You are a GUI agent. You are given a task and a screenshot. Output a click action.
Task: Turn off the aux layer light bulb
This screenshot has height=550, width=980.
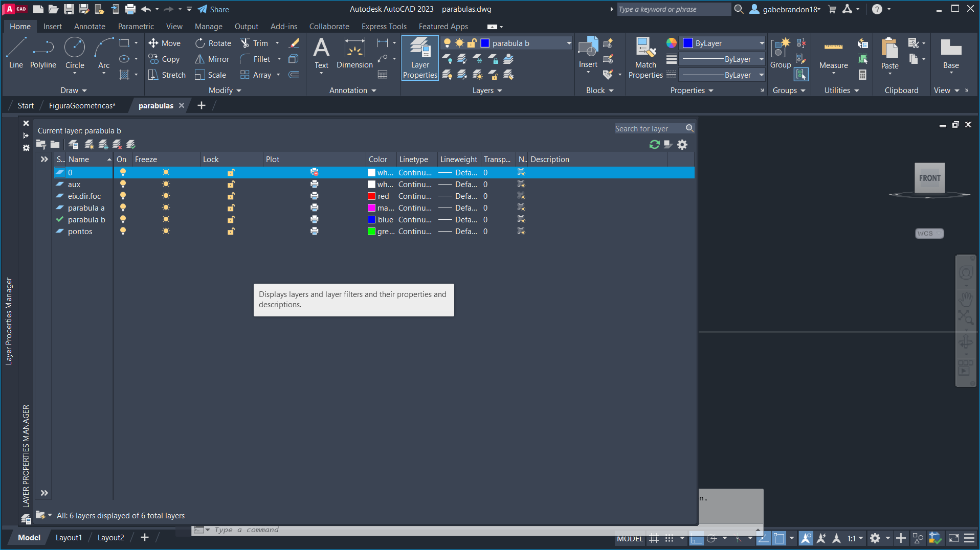pyautogui.click(x=123, y=184)
